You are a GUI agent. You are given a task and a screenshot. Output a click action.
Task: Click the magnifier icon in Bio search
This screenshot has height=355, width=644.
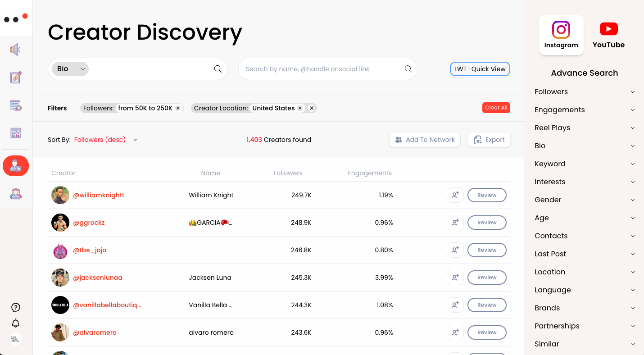click(x=218, y=69)
